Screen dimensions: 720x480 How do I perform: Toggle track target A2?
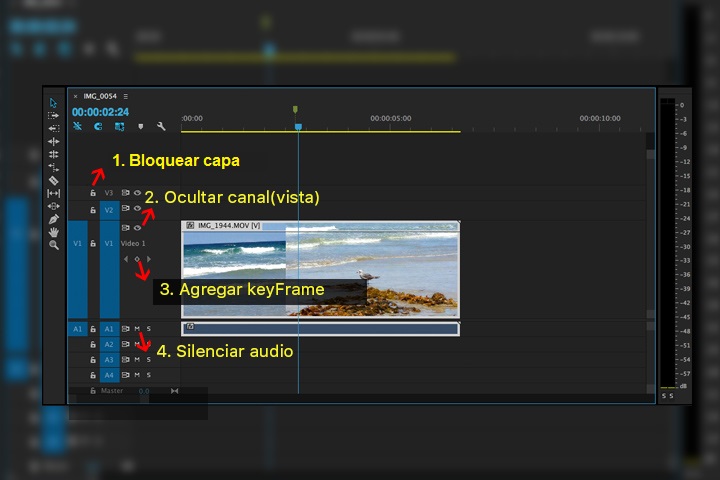point(109,344)
